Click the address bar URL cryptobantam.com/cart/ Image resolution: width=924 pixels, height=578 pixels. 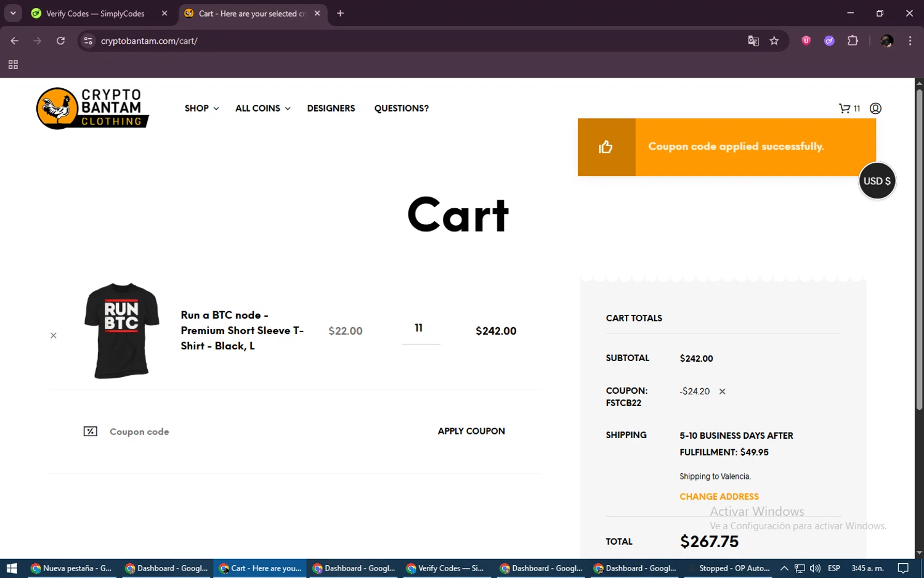coord(149,41)
